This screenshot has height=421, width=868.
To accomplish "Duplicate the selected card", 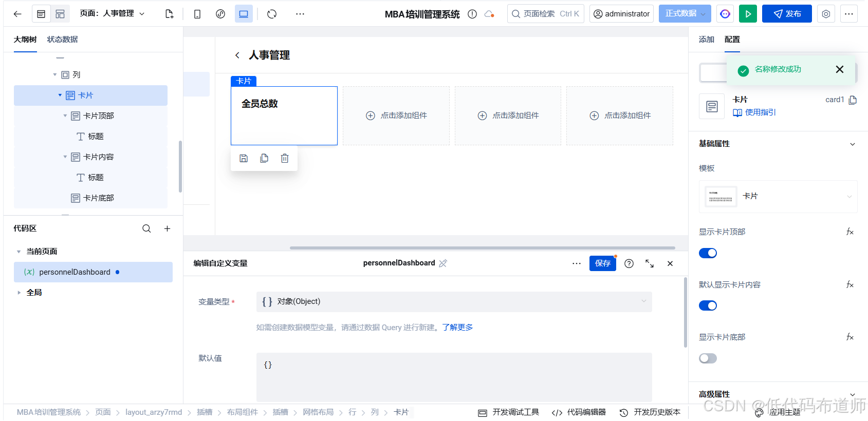I will (x=264, y=158).
